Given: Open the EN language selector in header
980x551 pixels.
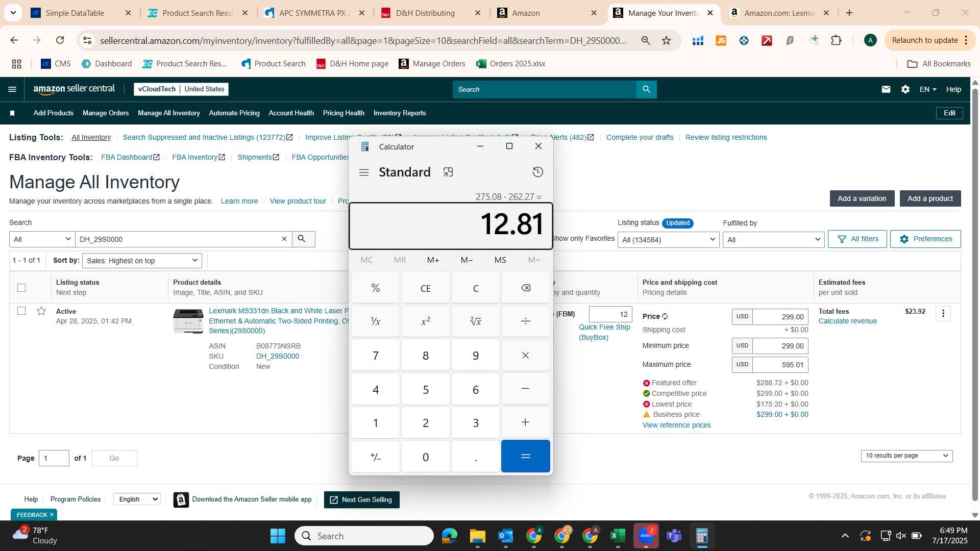Looking at the screenshot, I should coord(928,89).
